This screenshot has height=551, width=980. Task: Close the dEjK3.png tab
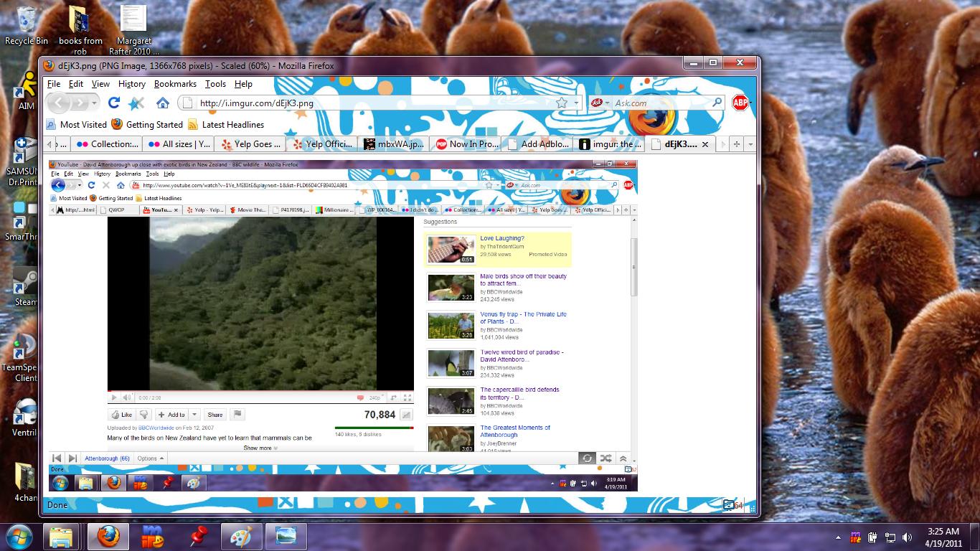pyautogui.click(x=705, y=144)
